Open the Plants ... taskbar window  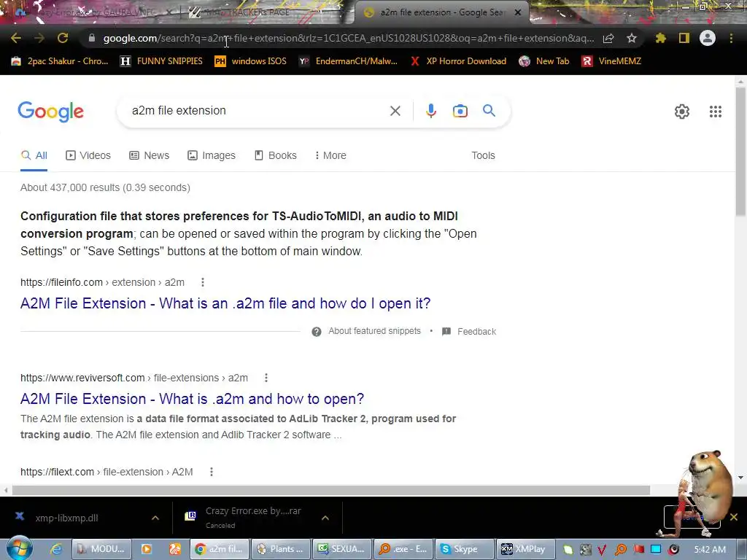coord(281,549)
